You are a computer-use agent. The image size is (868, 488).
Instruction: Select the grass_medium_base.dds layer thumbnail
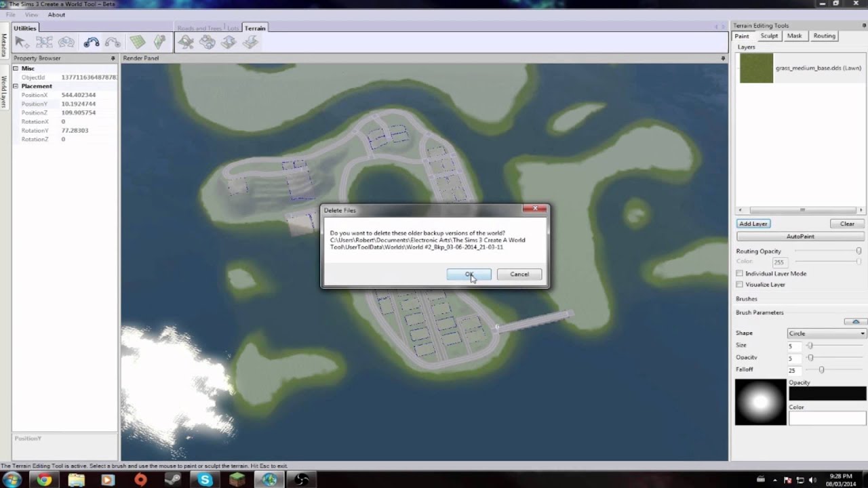pyautogui.click(x=756, y=68)
